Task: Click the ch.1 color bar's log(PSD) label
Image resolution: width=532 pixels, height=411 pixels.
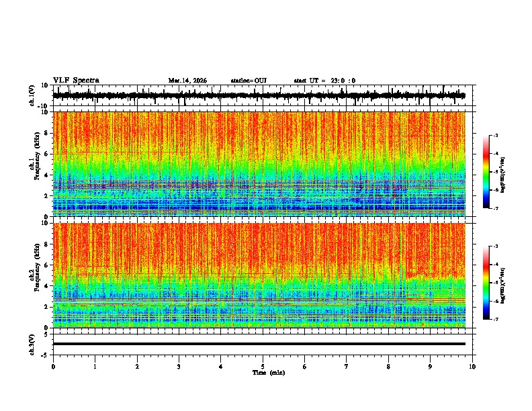Action: 503,175
